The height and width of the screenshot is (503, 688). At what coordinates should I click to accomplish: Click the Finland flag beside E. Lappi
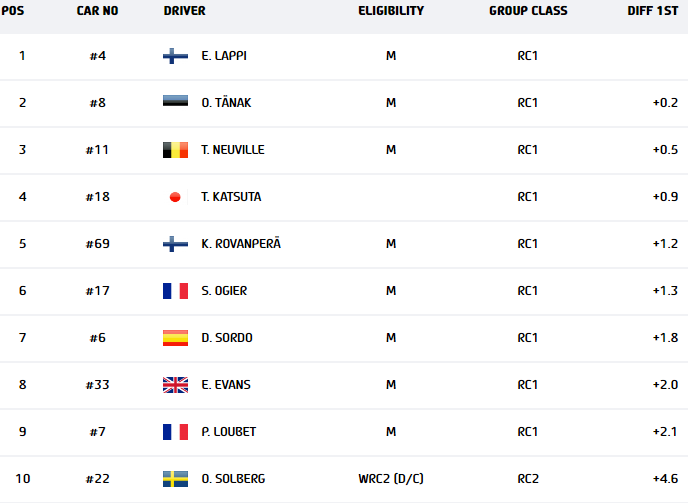(x=175, y=56)
